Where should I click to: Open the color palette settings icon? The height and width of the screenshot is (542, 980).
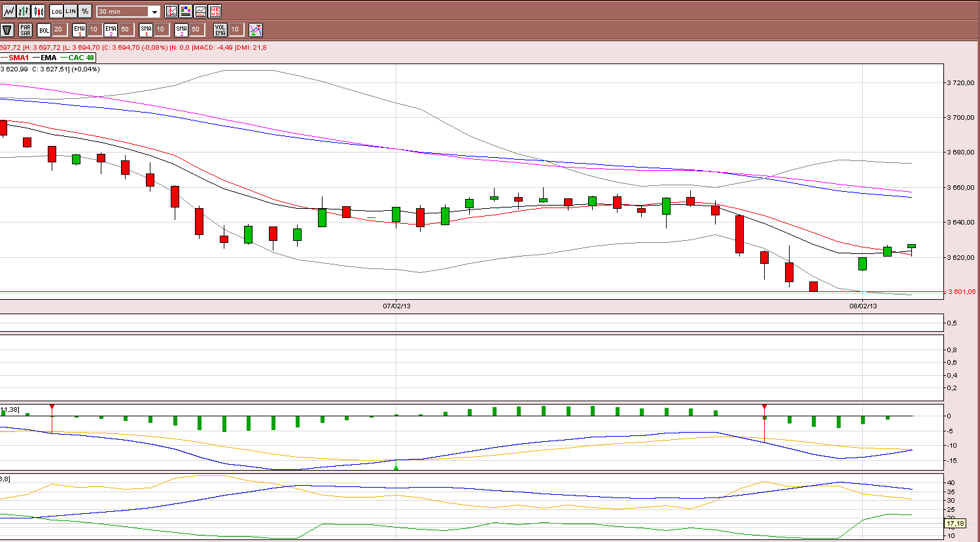point(186,11)
